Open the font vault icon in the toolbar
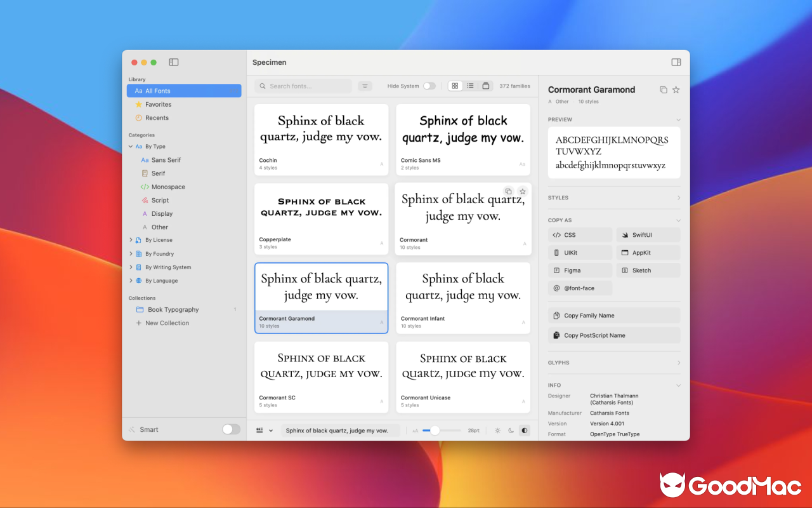This screenshot has height=508, width=812. [486, 85]
